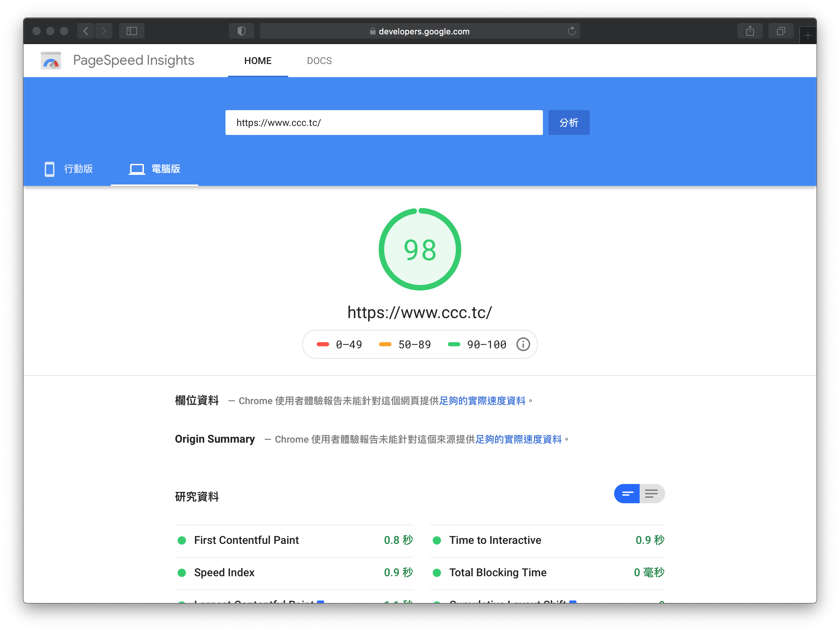Click the Time to Interactive metric row
Image resolution: width=840 pixels, height=632 pixels.
tap(547, 540)
